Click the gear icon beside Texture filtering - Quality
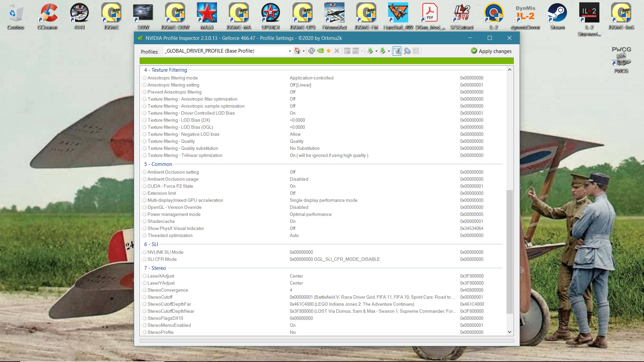Image resolution: width=644 pixels, height=362 pixels. point(144,141)
